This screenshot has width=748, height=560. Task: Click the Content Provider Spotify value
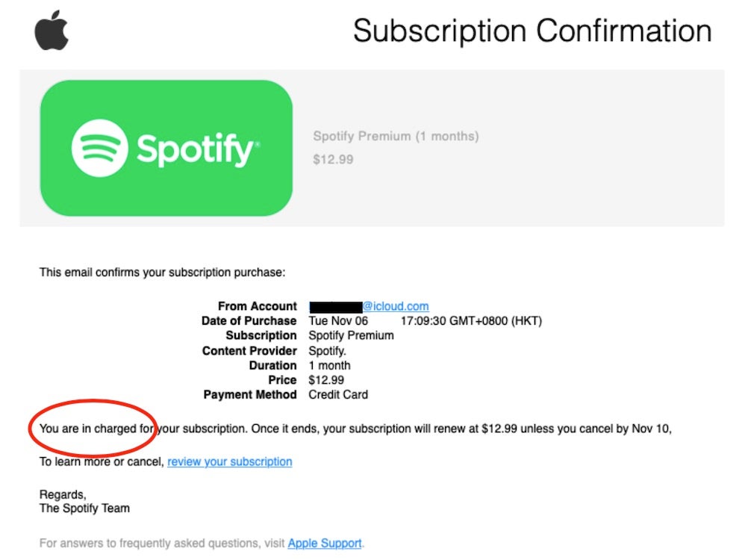pos(328,350)
